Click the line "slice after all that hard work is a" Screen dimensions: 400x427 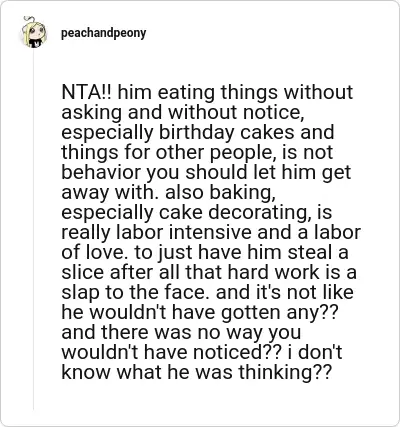tap(209, 272)
